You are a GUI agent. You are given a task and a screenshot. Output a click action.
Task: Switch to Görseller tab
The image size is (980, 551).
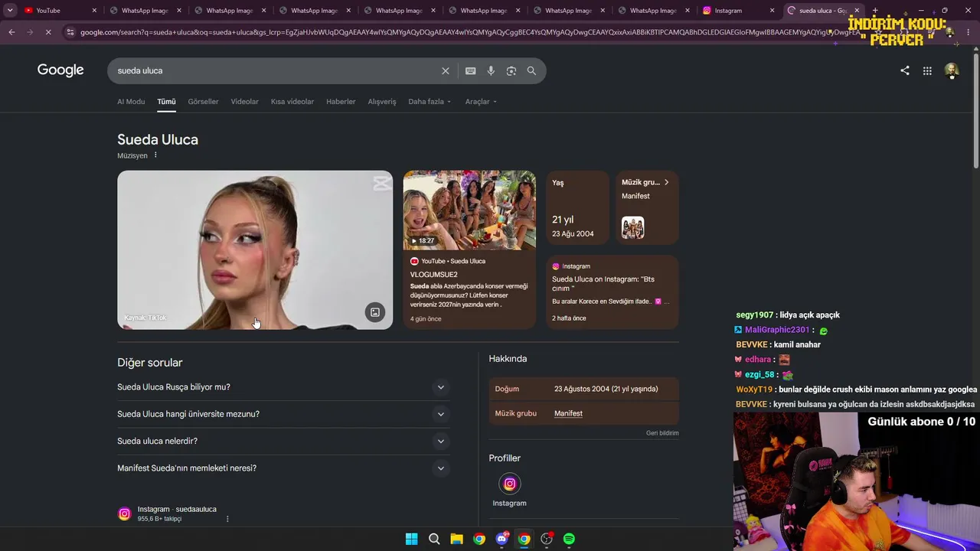203,102
